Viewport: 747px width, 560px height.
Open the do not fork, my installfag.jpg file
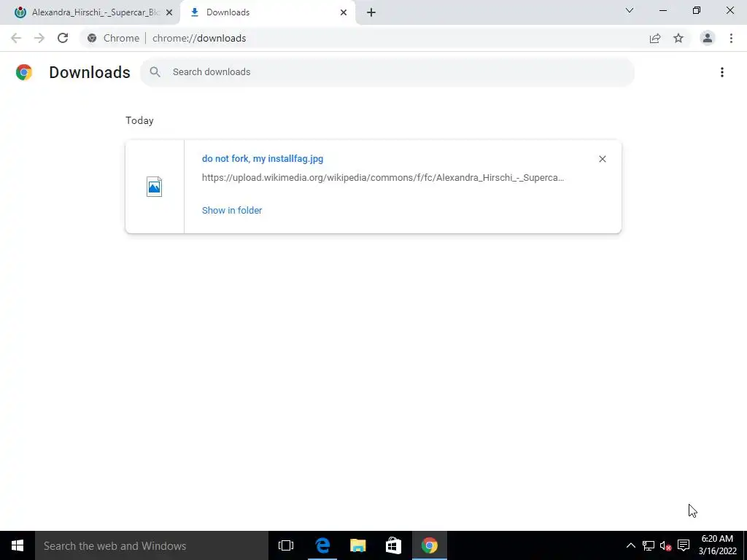click(263, 158)
